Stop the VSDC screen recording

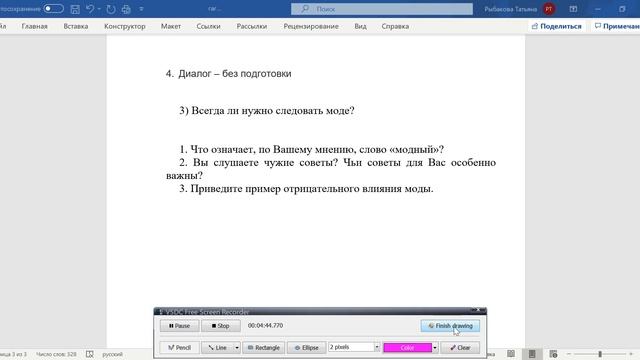[x=220, y=326]
